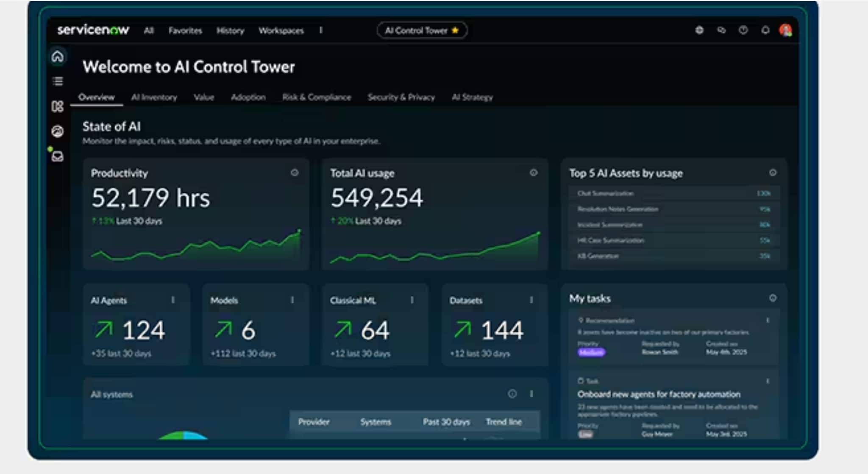Click the 64 Classical ML count
Viewport: 868px width, 474px height.
click(x=375, y=330)
